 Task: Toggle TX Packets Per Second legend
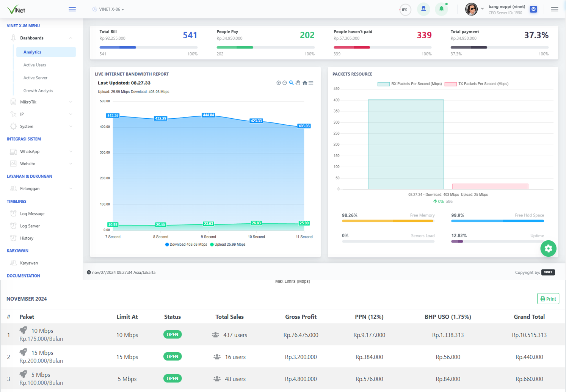click(477, 84)
